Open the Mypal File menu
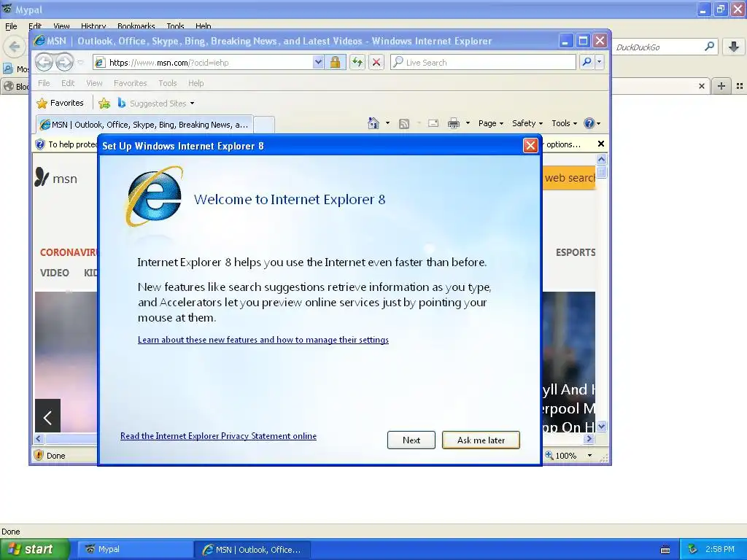747x560 pixels. [11, 26]
